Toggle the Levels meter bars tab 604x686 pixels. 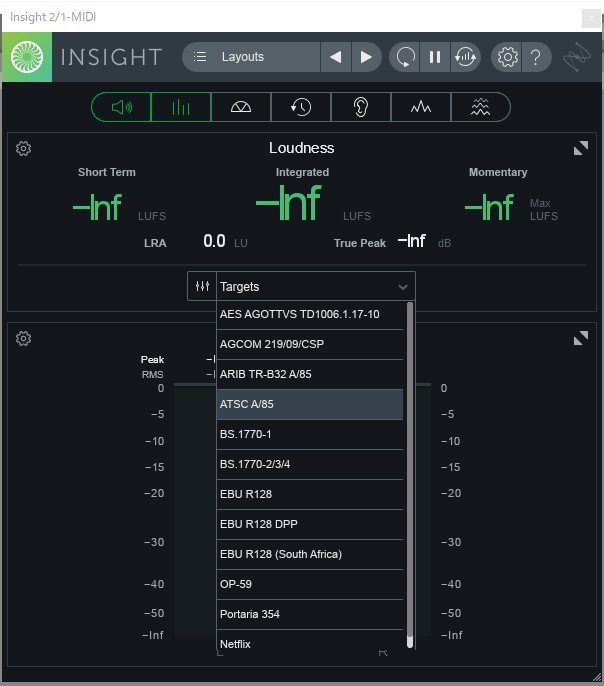point(181,107)
